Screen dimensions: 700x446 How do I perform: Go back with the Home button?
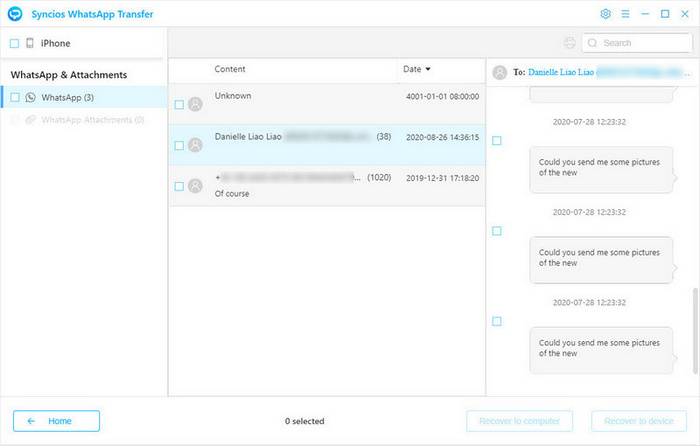56,421
